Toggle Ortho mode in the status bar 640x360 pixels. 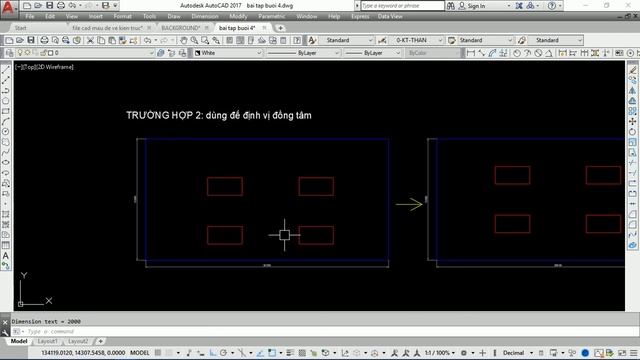click(x=213, y=353)
